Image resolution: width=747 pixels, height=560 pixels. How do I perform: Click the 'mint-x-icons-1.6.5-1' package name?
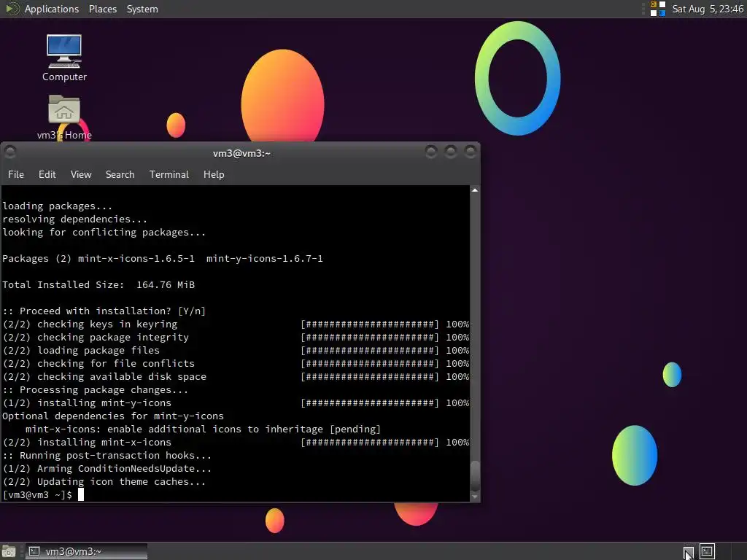point(136,259)
